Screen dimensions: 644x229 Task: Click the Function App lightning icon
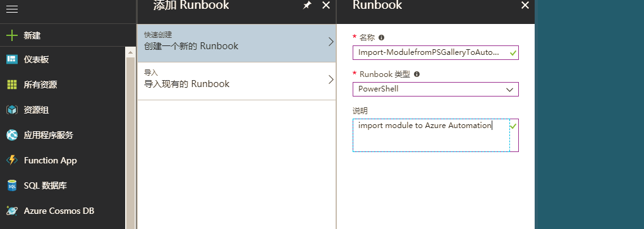(12, 160)
